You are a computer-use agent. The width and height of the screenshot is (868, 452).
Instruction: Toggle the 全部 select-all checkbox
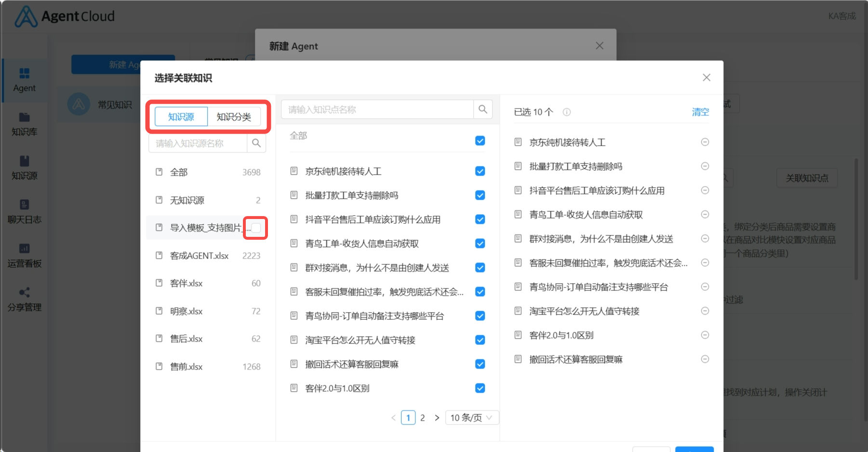click(480, 141)
